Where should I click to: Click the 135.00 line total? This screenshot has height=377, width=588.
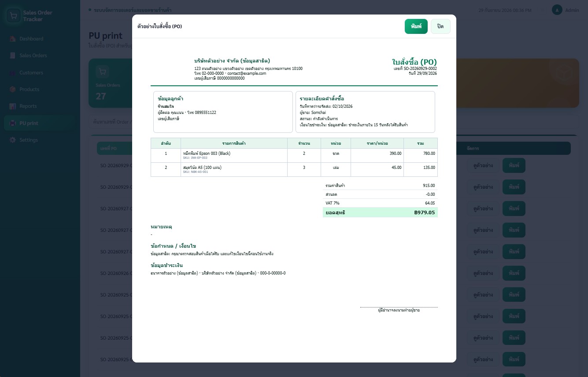point(429,168)
